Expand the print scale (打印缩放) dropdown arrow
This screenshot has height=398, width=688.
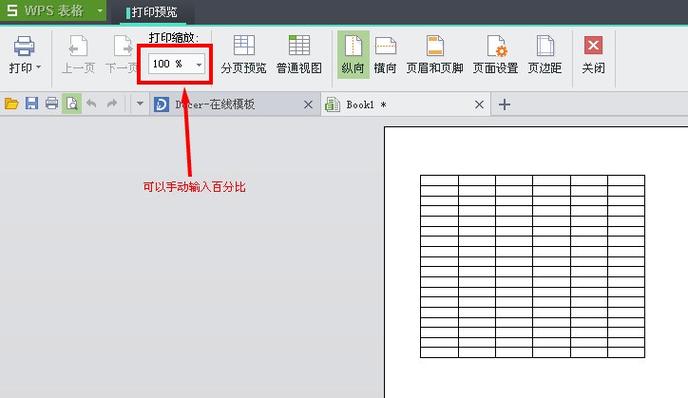pyautogui.click(x=199, y=65)
